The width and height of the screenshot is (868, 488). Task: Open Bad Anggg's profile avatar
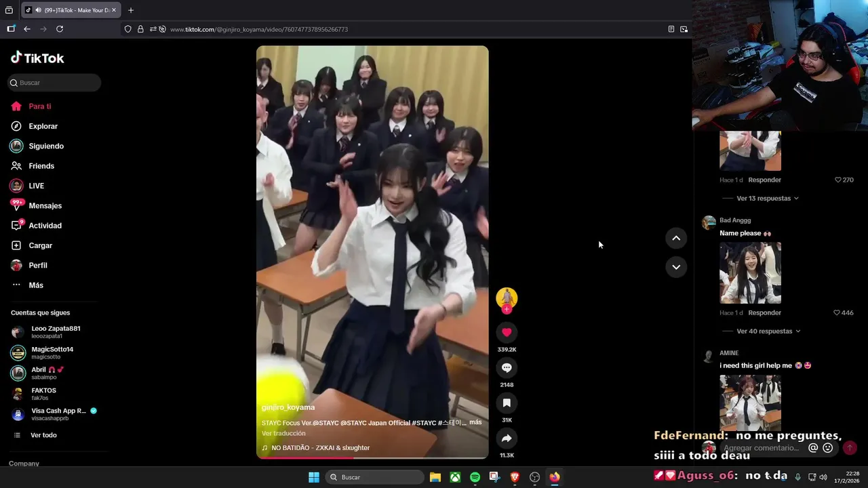(x=709, y=223)
